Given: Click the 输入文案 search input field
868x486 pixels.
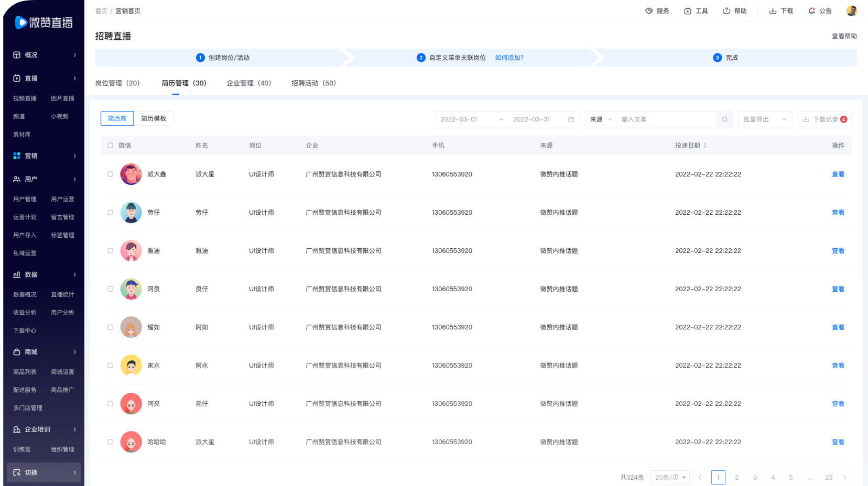Looking at the screenshot, I should tap(666, 119).
